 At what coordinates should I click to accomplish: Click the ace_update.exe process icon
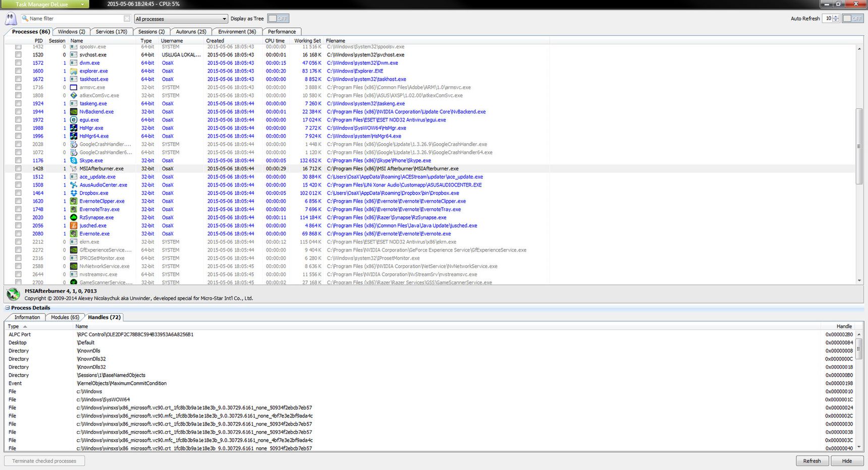(x=74, y=177)
